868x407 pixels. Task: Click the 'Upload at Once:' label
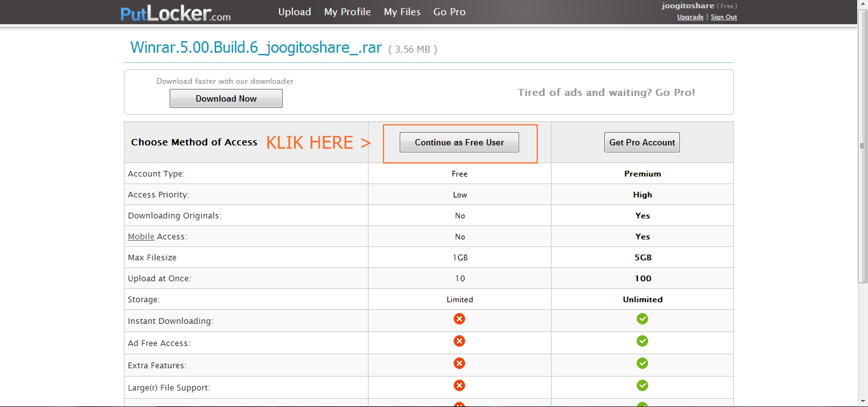click(x=159, y=279)
